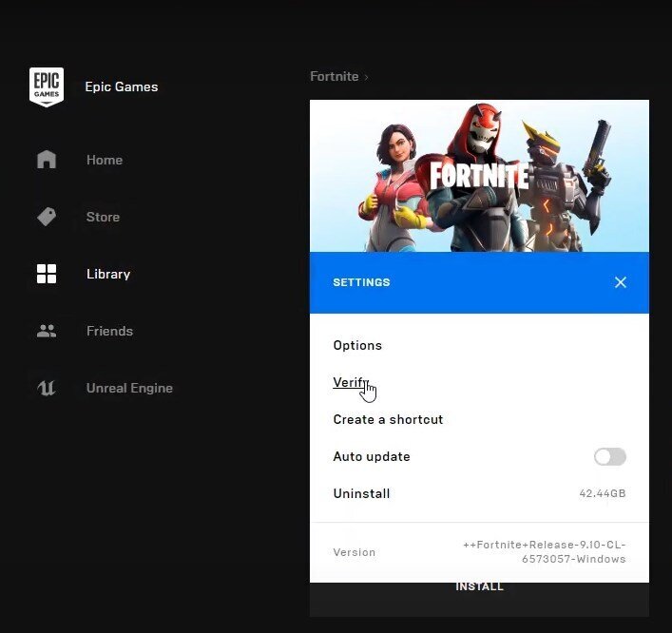Switch to the Store text label
The height and width of the screenshot is (633, 672).
tap(103, 217)
